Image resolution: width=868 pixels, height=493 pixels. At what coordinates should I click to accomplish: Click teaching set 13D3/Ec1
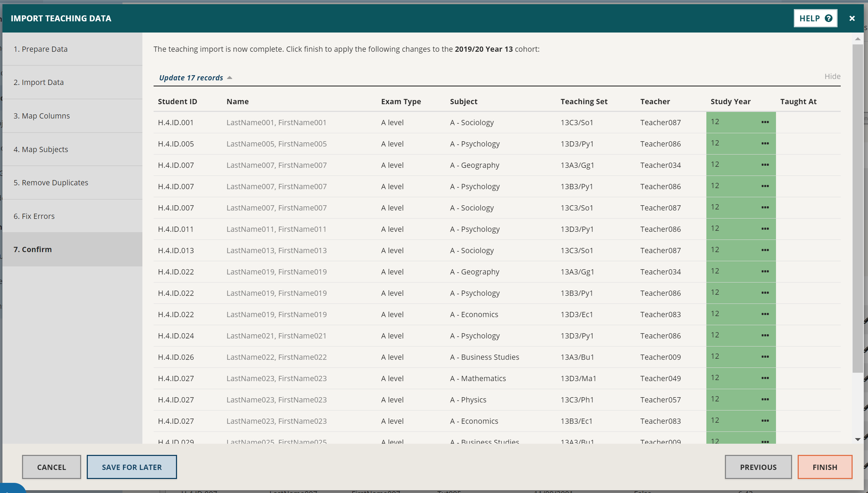pos(577,314)
